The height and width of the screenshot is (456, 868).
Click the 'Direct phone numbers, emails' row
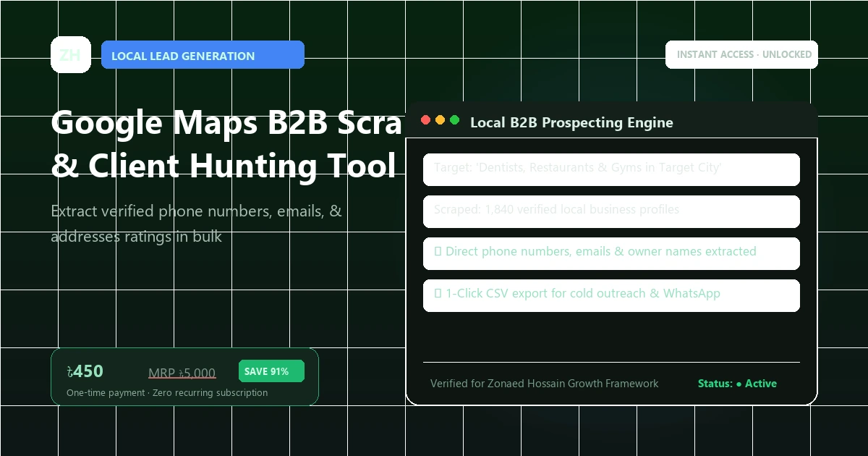tap(611, 253)
